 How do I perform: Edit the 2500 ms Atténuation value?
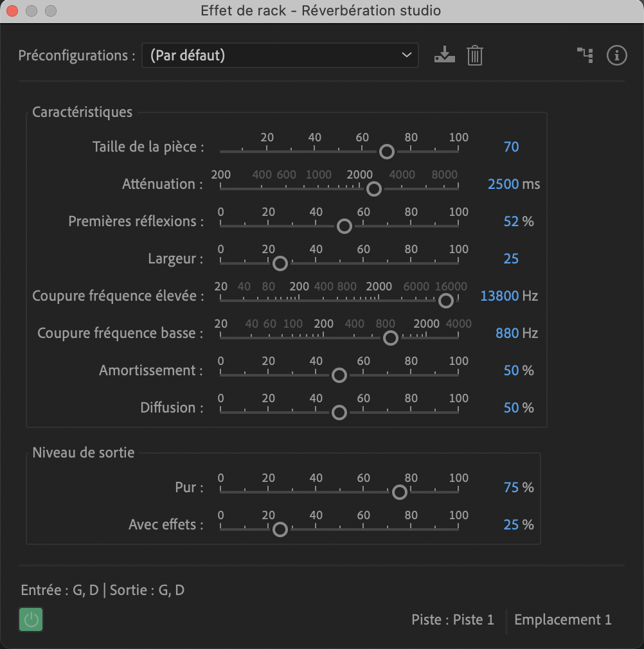(x=503, y=184)
